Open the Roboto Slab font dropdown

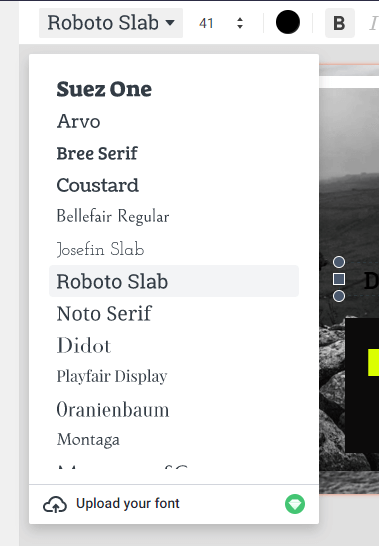coord(111,23)
